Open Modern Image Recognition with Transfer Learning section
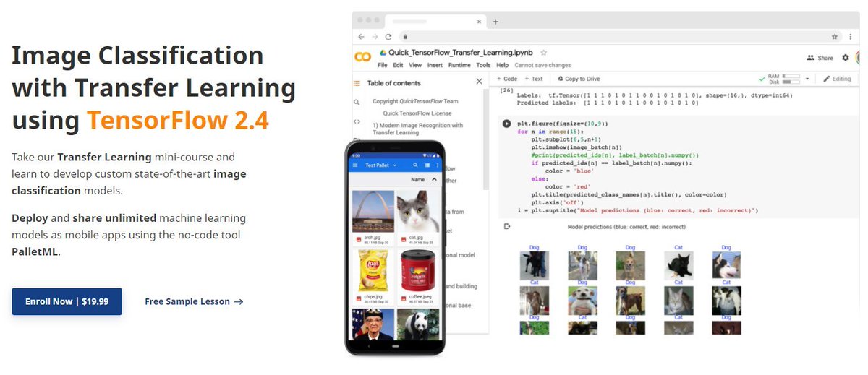This screenshot has height=375, width=868. coord(418,129)
